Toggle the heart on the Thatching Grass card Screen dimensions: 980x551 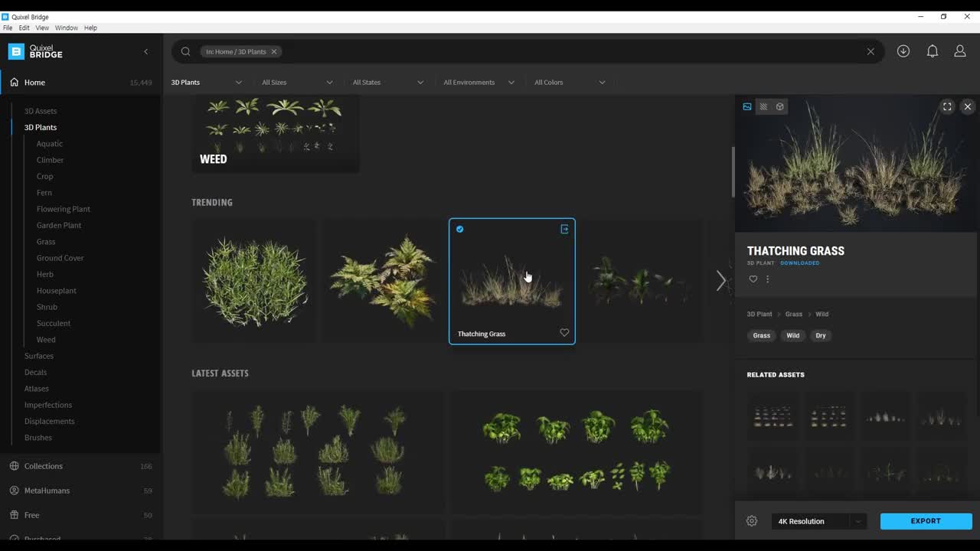pos(564,332)
